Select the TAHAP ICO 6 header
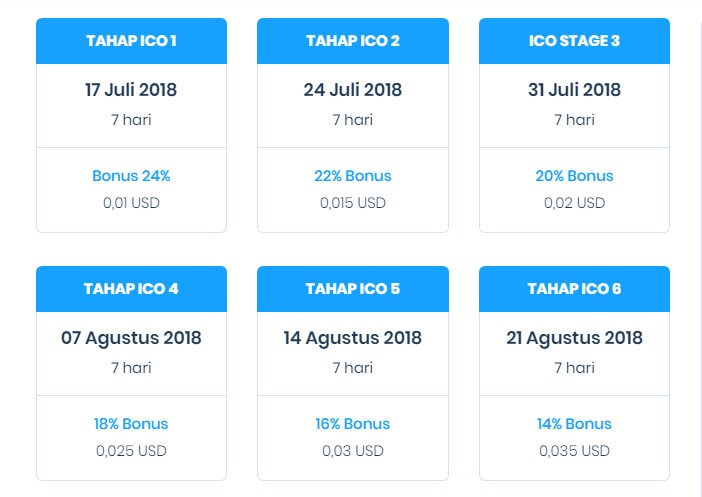Screen dimensions: 702x497 (x=574, y=289)
